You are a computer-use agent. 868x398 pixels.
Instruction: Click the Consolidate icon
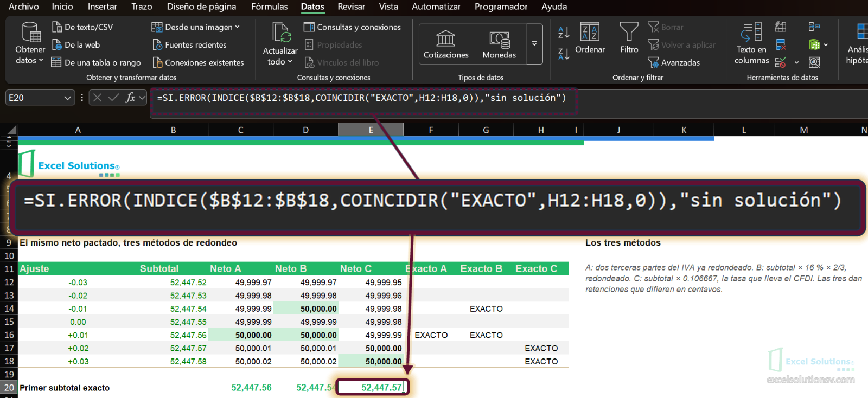pos(814,27)
